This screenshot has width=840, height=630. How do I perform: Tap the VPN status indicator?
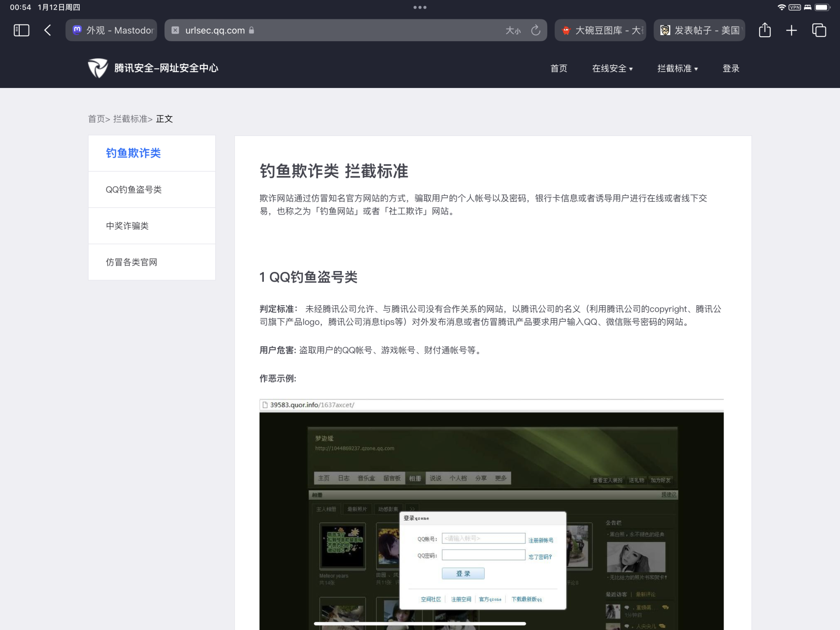(x=794, y=7)
